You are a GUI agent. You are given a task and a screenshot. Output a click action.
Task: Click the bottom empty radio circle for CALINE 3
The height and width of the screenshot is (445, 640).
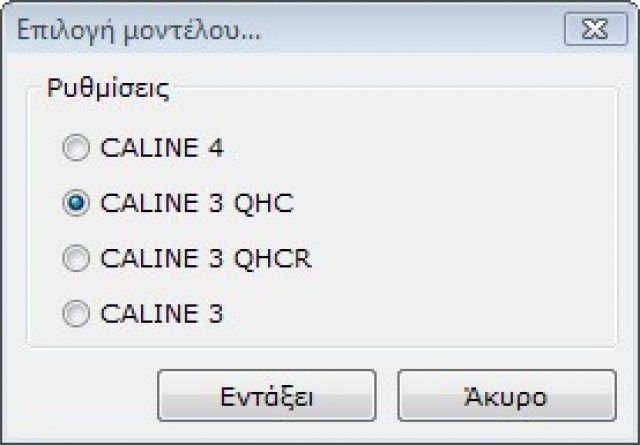[75, 315]
